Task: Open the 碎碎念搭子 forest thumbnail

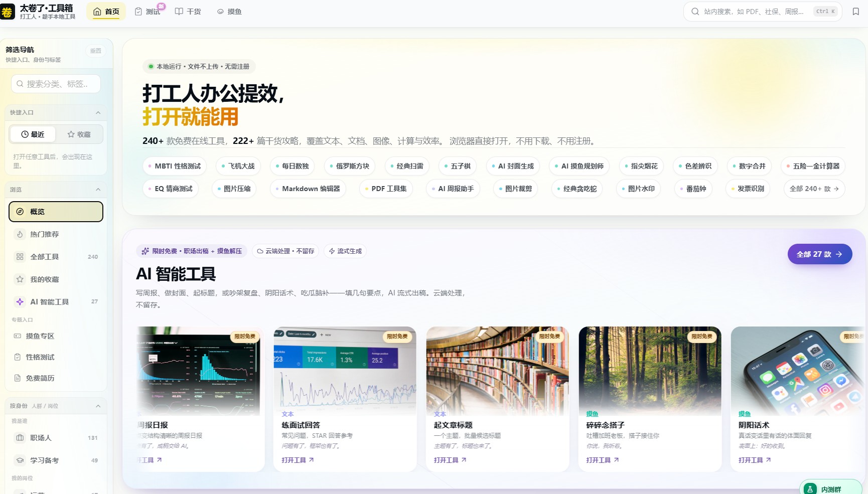Action: 650,371
